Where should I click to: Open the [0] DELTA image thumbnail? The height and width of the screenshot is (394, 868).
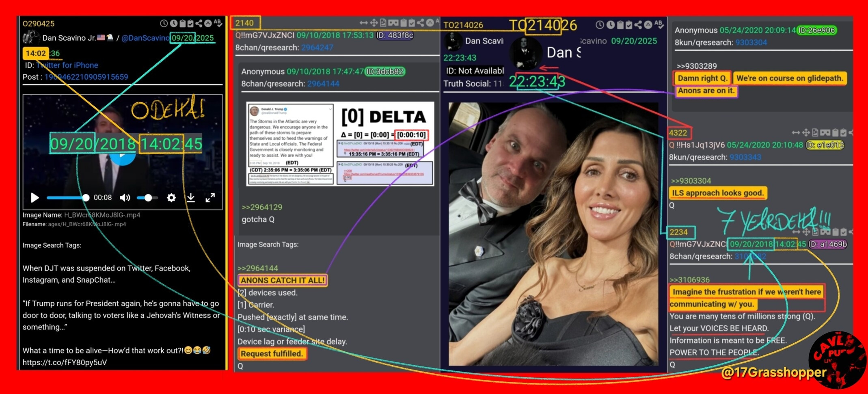tap(340, 144)
